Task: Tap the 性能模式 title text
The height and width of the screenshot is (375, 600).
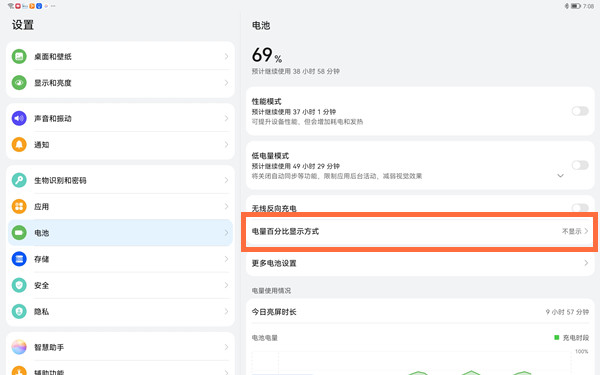Action: tap(266, 101)
